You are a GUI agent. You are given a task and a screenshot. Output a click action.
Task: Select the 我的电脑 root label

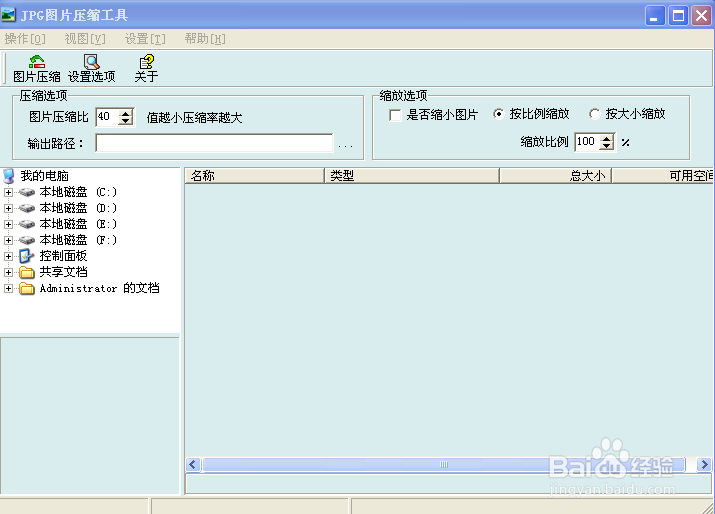[x=44, y=176]
